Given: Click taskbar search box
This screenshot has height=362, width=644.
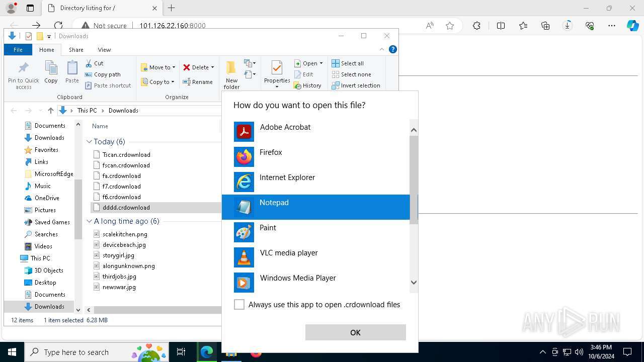Looking at the screenshot, I should click(98, 352).
